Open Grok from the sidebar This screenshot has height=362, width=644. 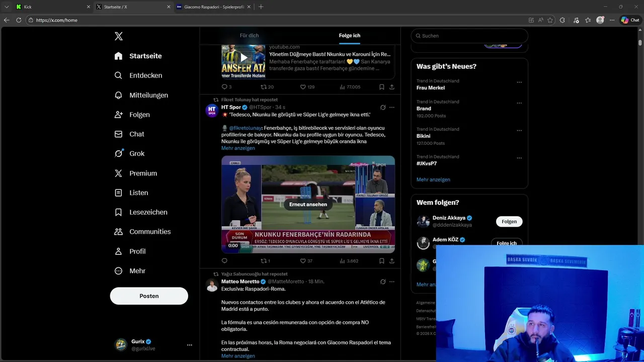(129, 154)
